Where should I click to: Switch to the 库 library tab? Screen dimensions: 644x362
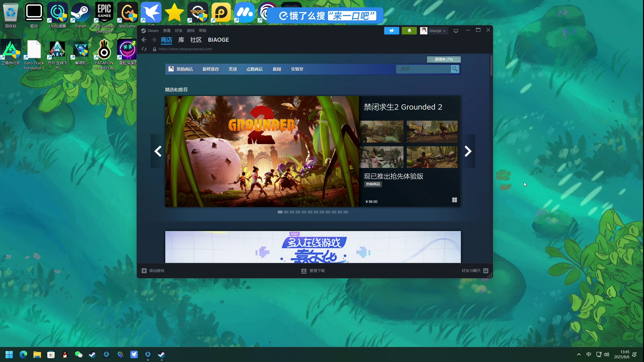pos(181,40)
